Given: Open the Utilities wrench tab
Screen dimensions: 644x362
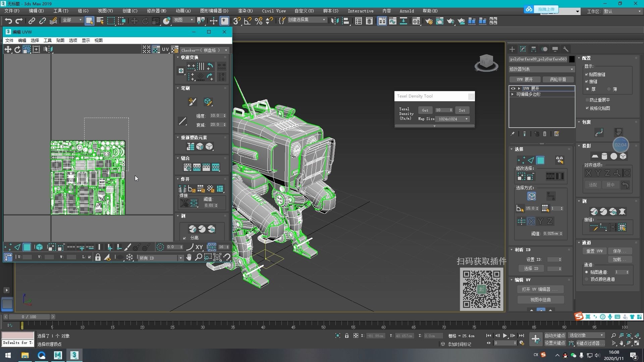Looking at the screenshot, I should pos(566,49).
